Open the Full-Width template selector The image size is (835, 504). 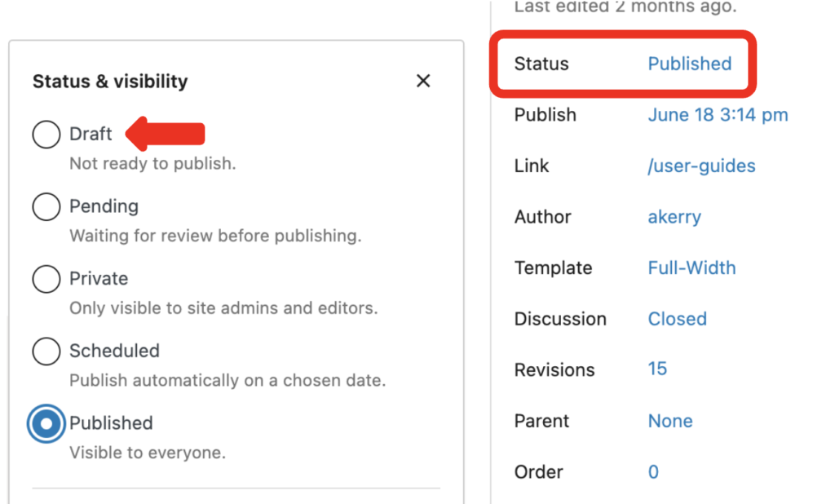[691, 268]
